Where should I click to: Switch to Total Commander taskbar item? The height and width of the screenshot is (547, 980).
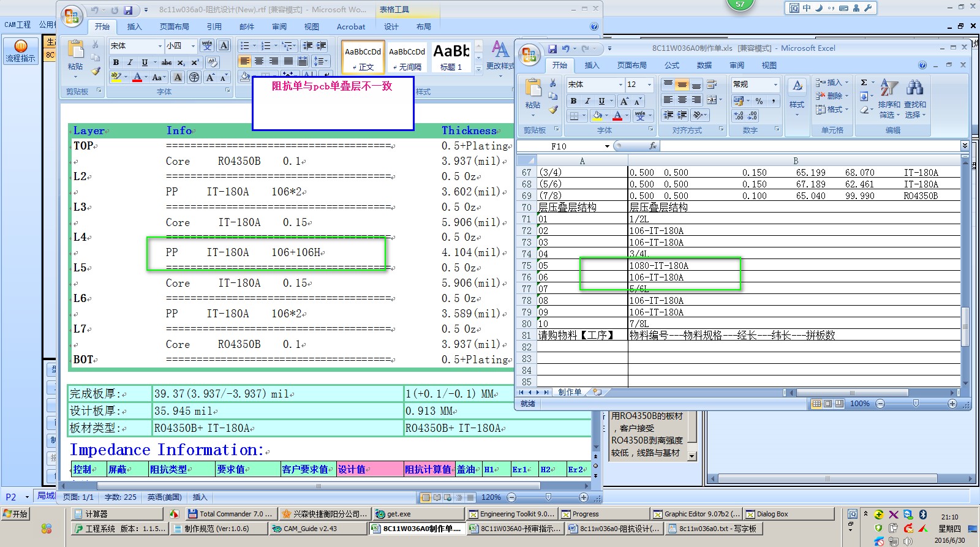(x=231, y=514)
